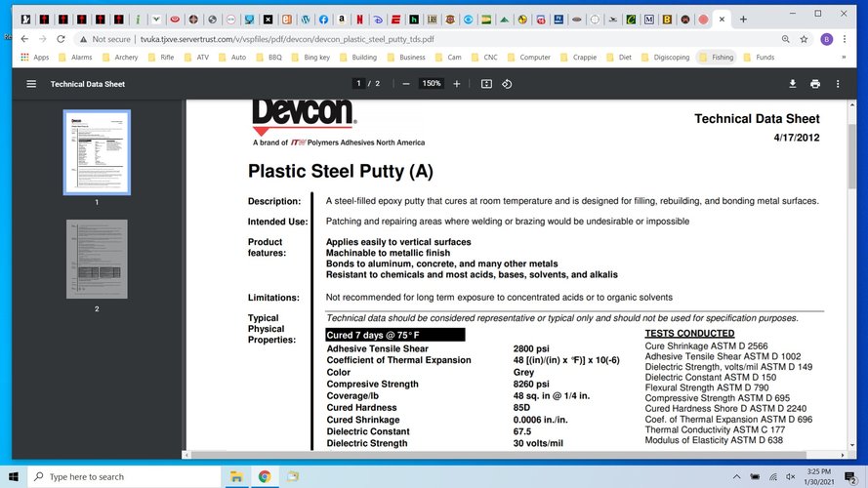Open the Apps bookmarks shortcut
Viewport: 868px width, 488px height.
34,58
